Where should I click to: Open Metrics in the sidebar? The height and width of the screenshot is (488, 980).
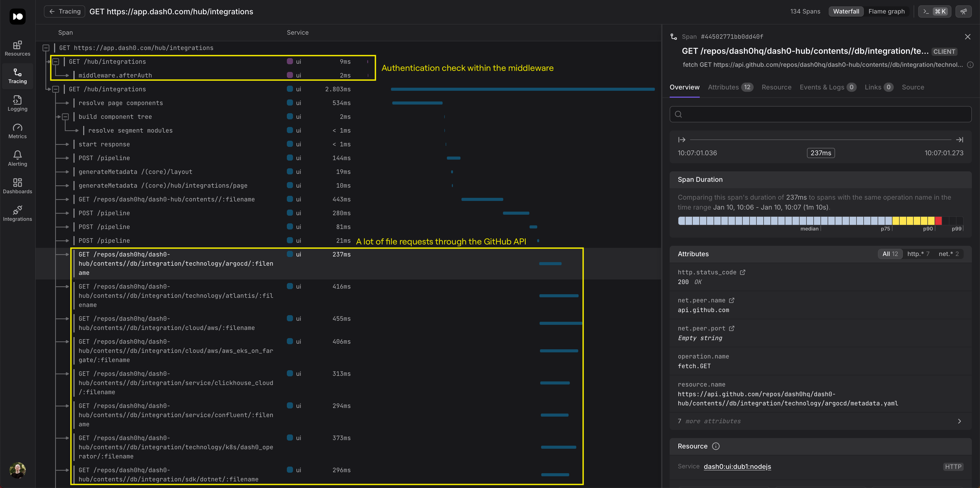click(x=18, y=131)
